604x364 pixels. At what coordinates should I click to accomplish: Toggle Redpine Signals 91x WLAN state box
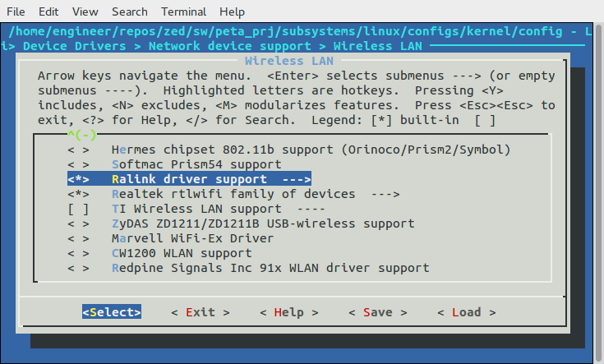tap(79, 268)
